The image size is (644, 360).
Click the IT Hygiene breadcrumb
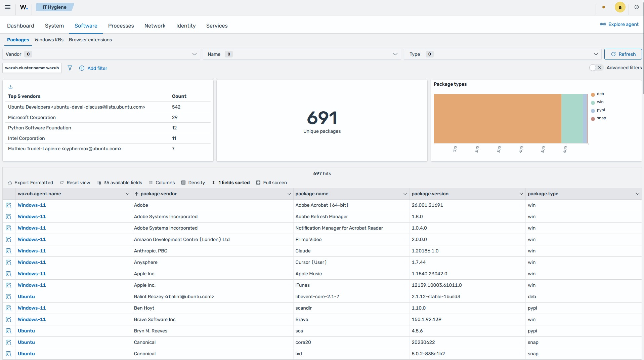(54, 7)
